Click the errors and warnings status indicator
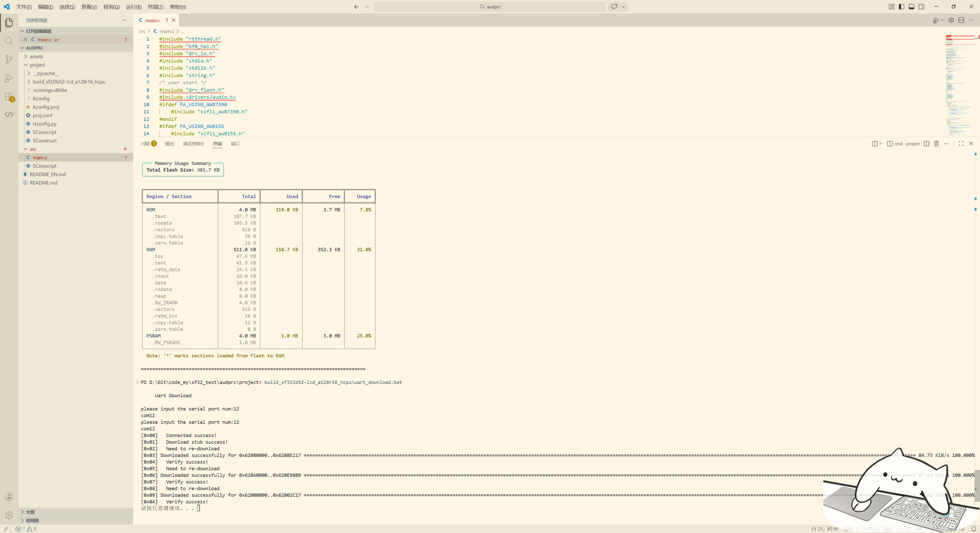Viewport: 980px width, 533px height. (26, 529)
